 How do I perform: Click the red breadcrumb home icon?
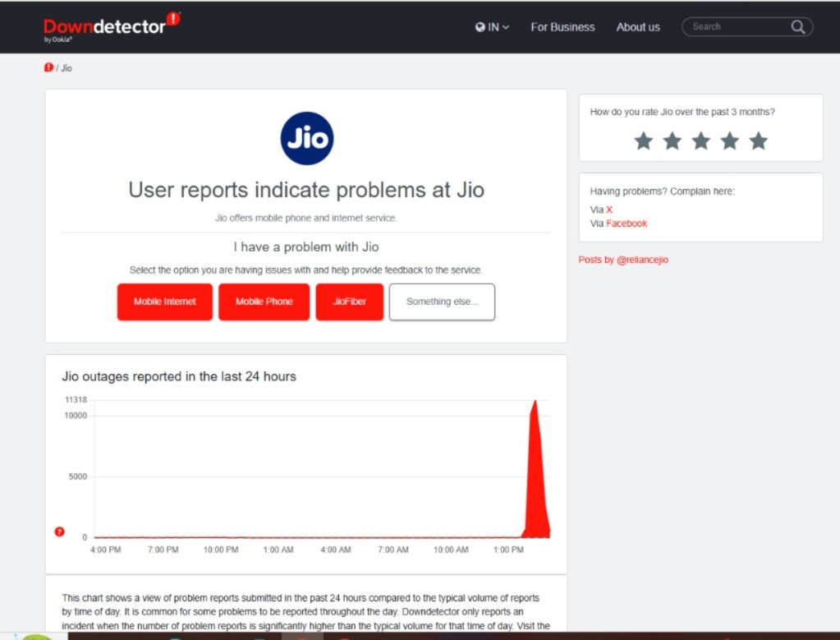[48, 67]
